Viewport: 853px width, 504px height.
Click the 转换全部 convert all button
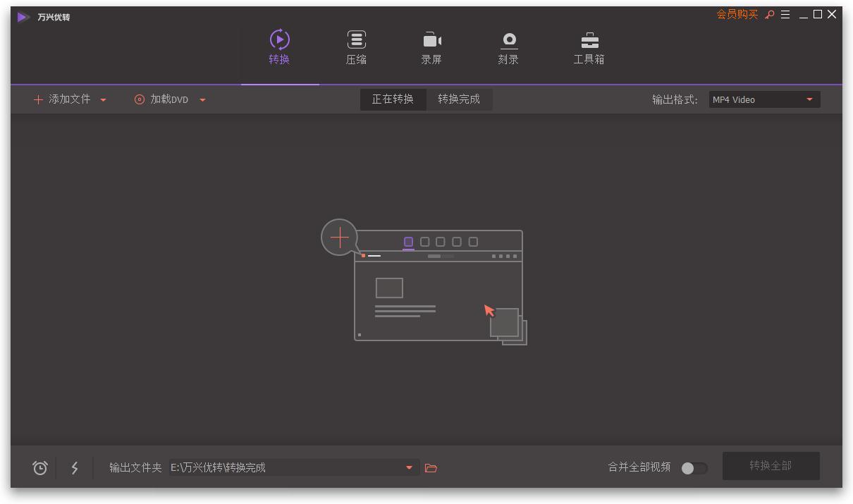[771, 466]
